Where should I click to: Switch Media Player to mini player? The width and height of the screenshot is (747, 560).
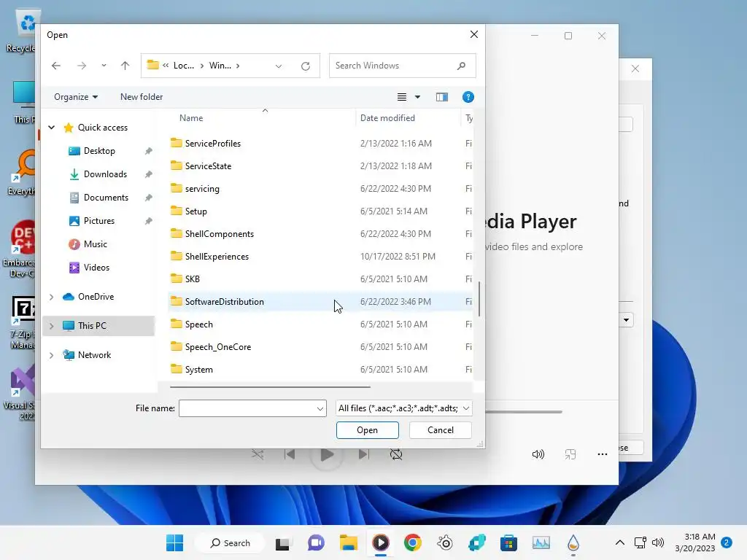click(x=570, y=454)
